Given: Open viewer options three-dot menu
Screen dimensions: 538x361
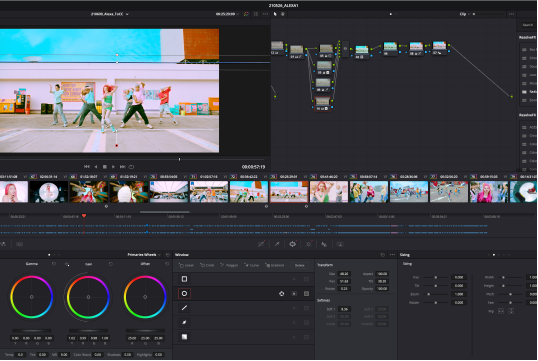Looking at the screenshot, I should [x=265, y=14].
